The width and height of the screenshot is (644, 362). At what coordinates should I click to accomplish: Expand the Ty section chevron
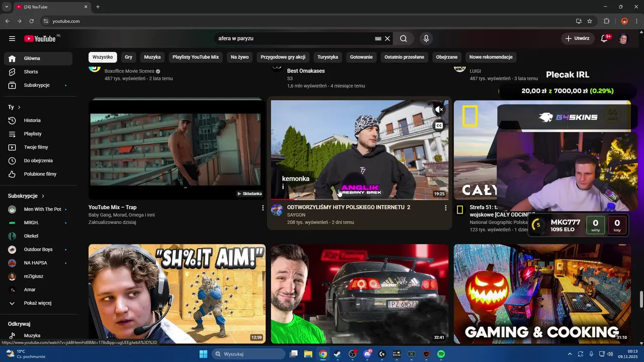point(19,107)
